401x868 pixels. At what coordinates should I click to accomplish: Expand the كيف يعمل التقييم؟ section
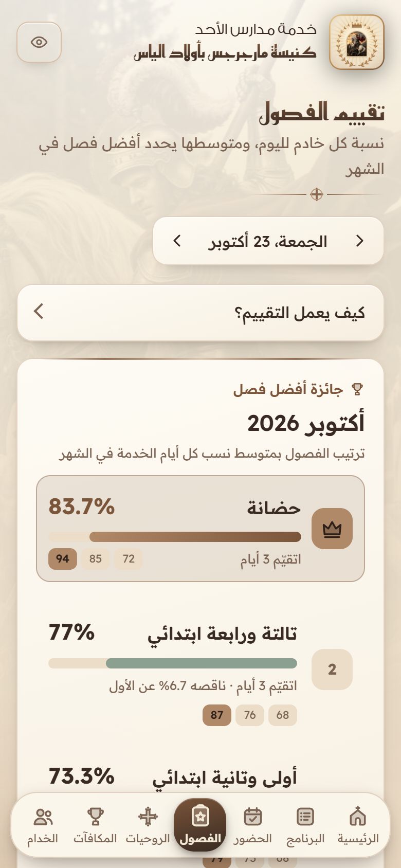[200, 313]
